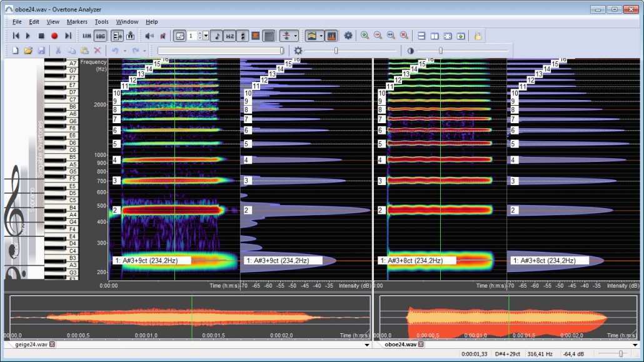Screen dimensions: 644x362
Task: Click the Hz display mode icon
Action: coord(230,36)
